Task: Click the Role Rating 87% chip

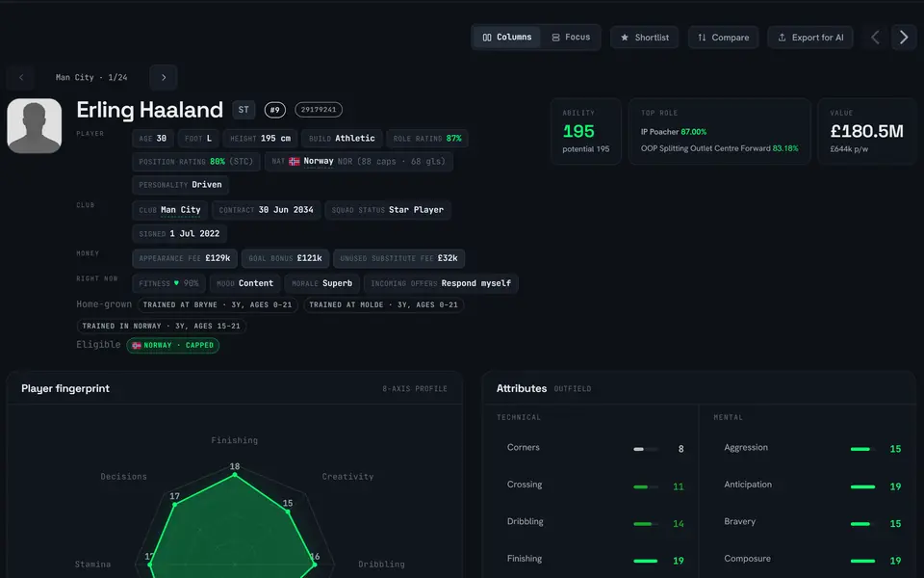Action: click(427, 139)
